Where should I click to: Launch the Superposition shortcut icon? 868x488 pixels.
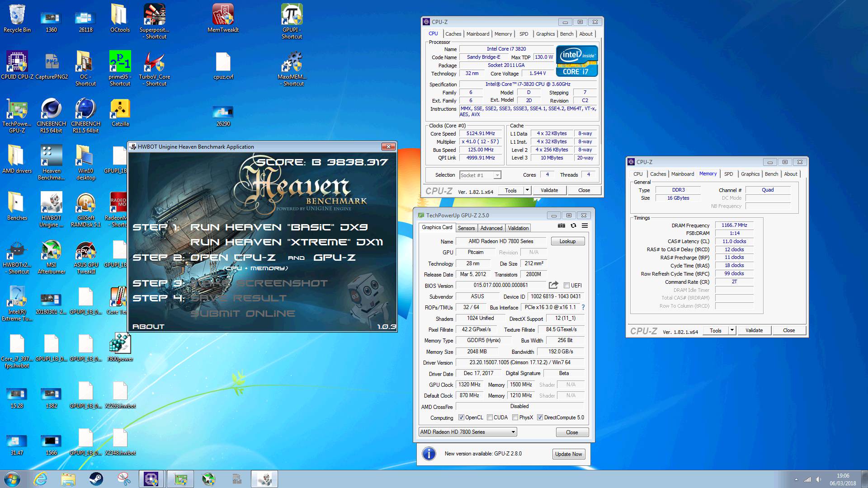[x=154, y=21]
